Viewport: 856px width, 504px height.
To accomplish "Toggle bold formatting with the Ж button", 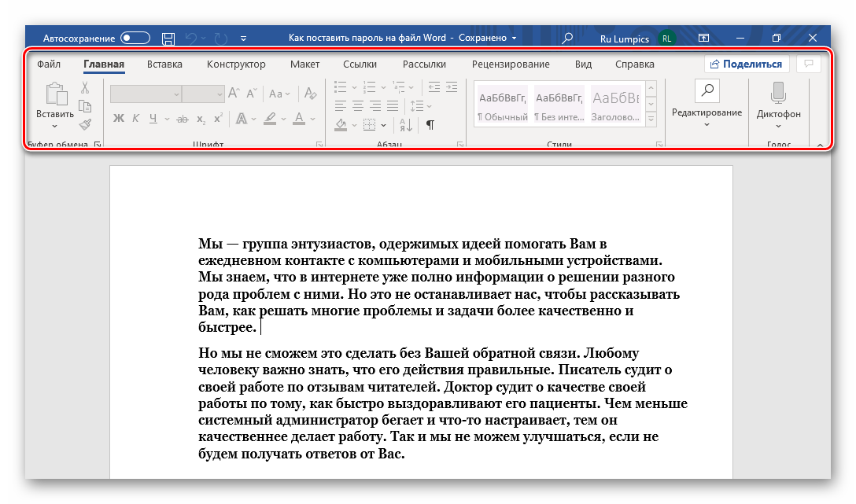I will pos(119,119).
